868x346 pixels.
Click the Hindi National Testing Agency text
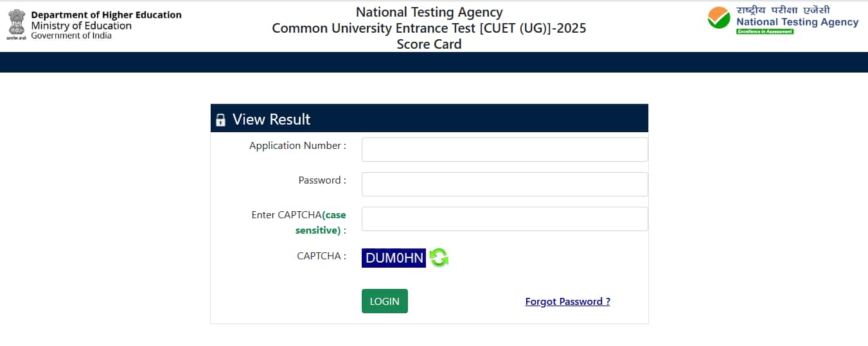coord(783,10)
